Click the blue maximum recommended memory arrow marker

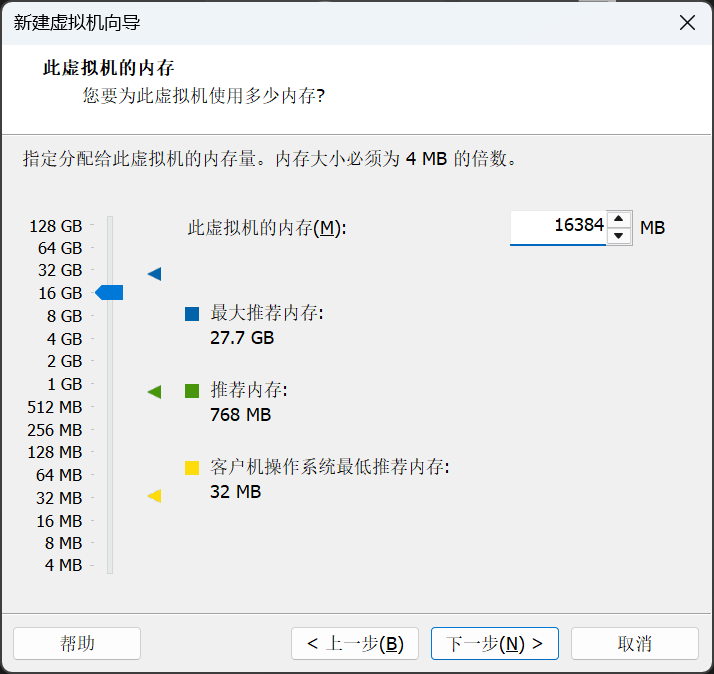[154, 274]
